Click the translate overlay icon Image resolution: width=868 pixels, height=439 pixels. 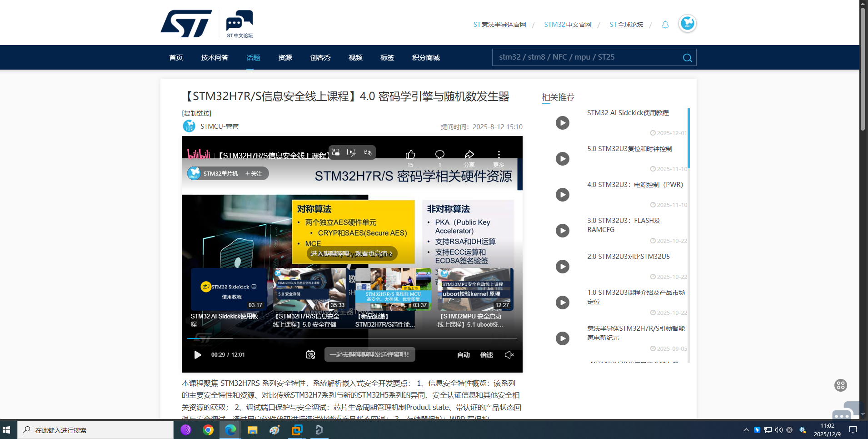coord(368,152)
